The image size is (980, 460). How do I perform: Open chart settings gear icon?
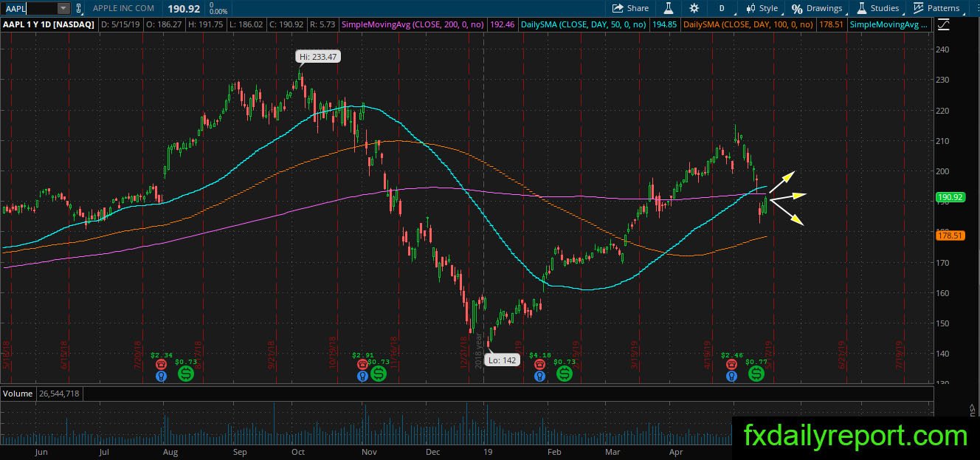coord(694,8)
